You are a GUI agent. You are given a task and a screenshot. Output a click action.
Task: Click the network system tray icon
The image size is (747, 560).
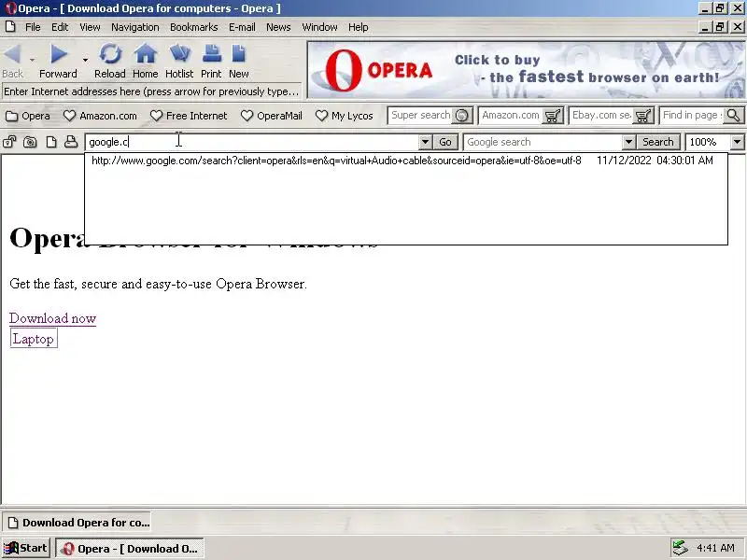click(681, 549)
